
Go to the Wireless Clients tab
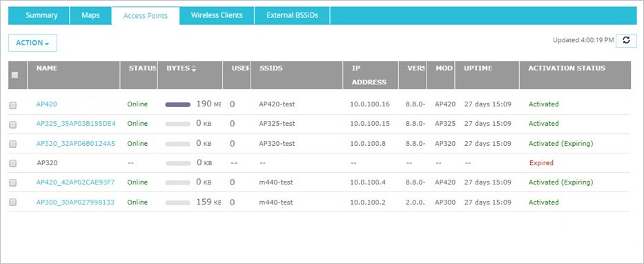(x=217, y=16)
